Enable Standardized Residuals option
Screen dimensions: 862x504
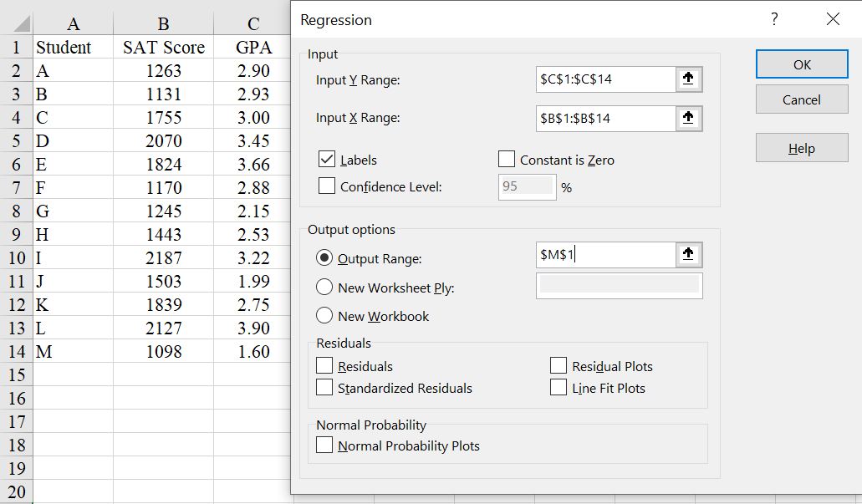click(324, 388)
